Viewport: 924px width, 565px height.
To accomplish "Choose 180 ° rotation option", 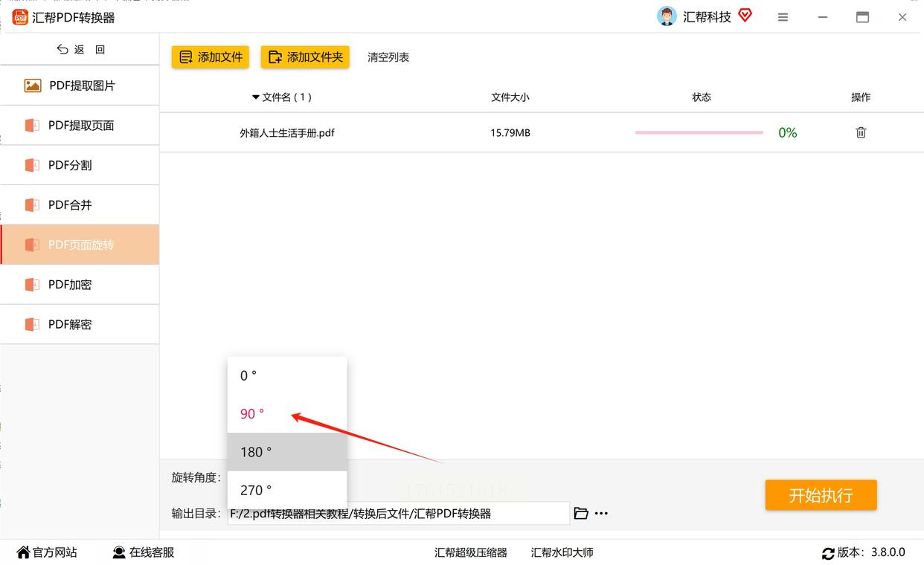I will tap(287, 452).
